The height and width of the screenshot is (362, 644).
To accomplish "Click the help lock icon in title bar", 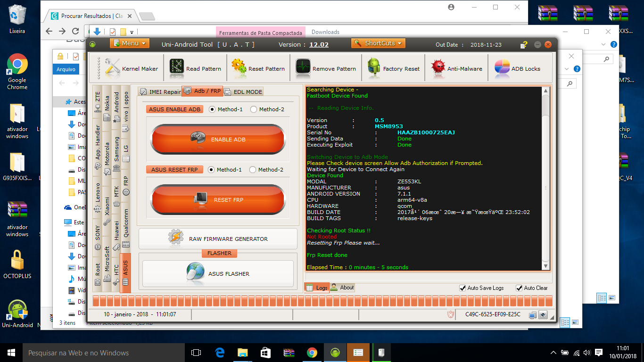I will coord(524,45).
